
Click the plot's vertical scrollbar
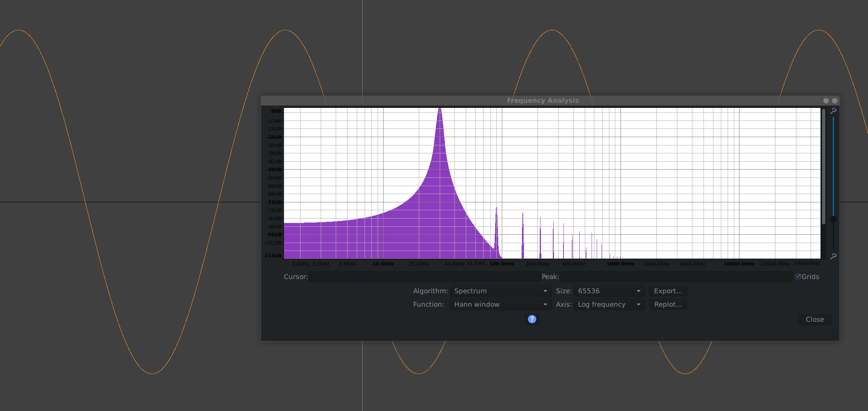point(824,166)
